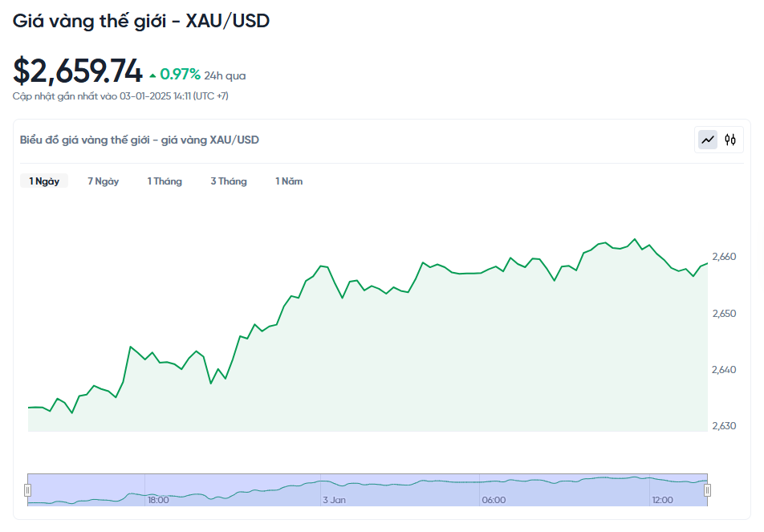764x532 pixels.
Task: Select the 1 Ngày time range
Action: (44, 181)
